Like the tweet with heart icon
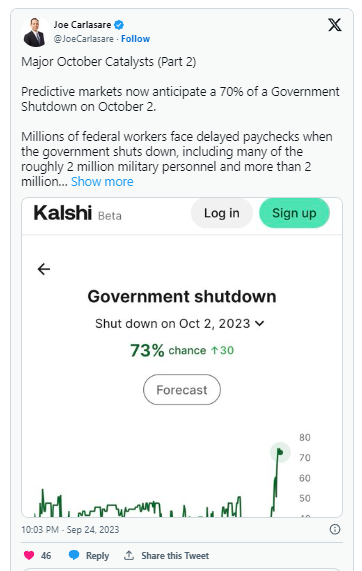 (x=29, y=555)
